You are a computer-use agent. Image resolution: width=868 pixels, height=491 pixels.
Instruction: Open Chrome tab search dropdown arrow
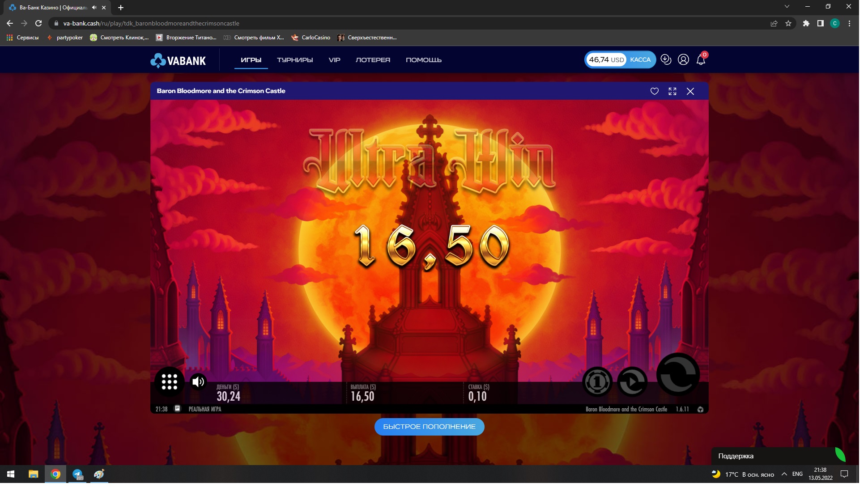[x=787, y=7]
